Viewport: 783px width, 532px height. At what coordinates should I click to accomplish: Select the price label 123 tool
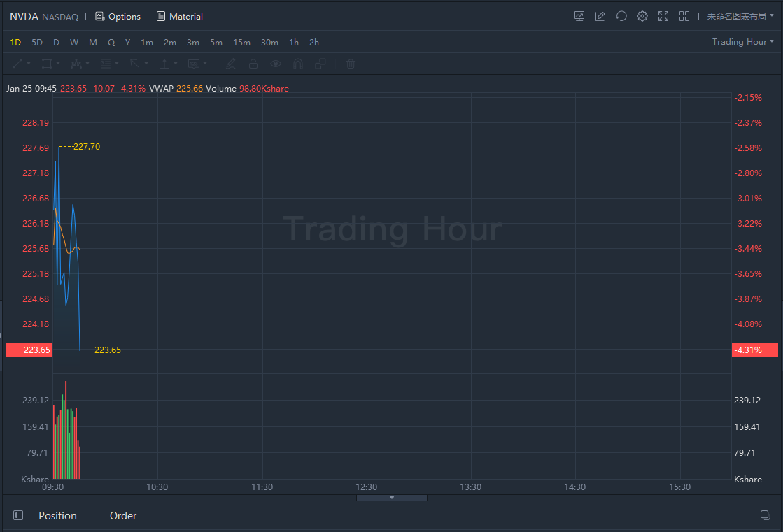(x=194, y=64)
